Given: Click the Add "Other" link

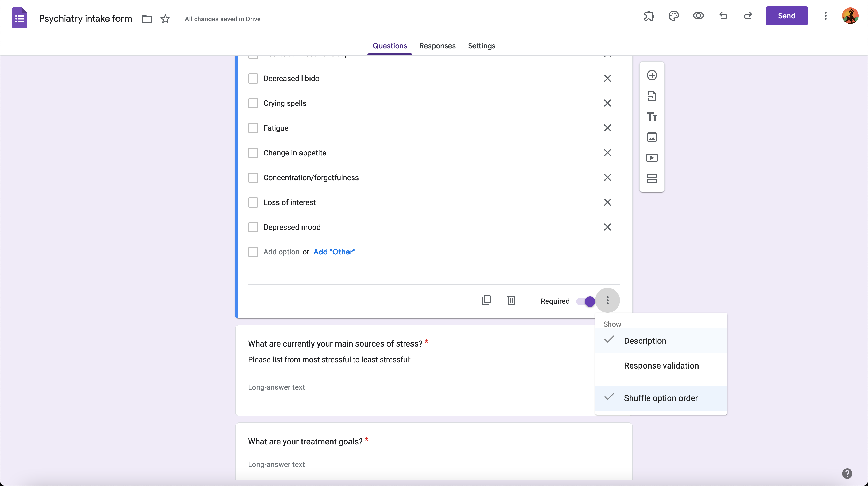Looking at the screenshot, I should coord(334,252).
